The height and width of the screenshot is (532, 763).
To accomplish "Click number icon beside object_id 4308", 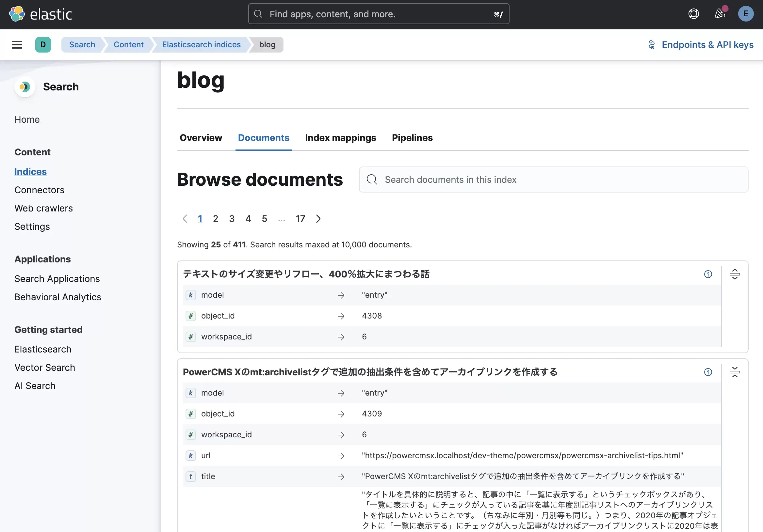I will [x=190, y=316].
